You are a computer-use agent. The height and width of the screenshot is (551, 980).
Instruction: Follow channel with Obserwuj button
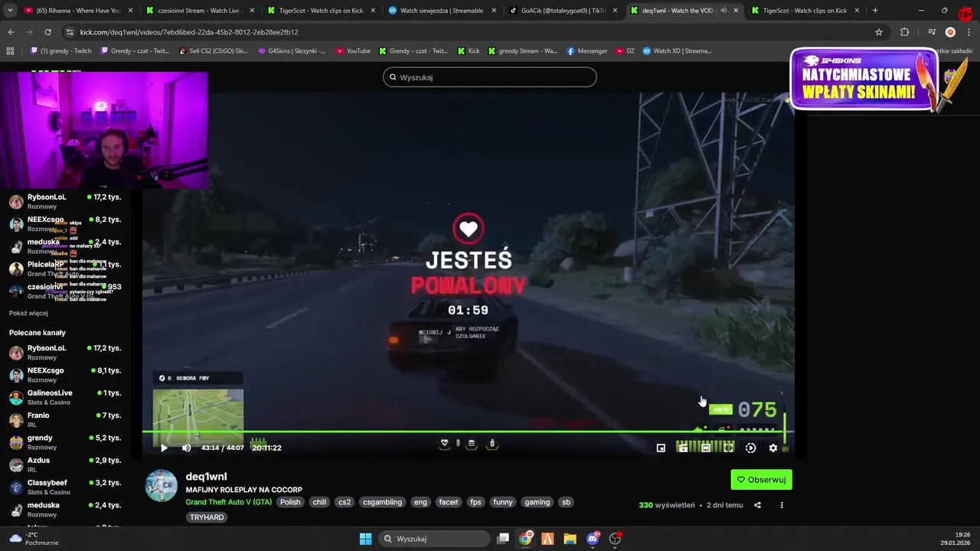(761, 480)
